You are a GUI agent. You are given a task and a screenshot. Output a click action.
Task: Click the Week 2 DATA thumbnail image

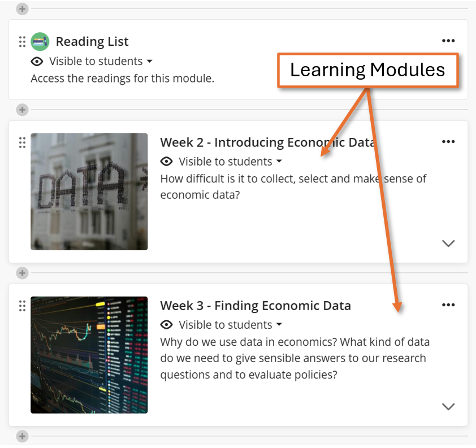pos(89,192)
